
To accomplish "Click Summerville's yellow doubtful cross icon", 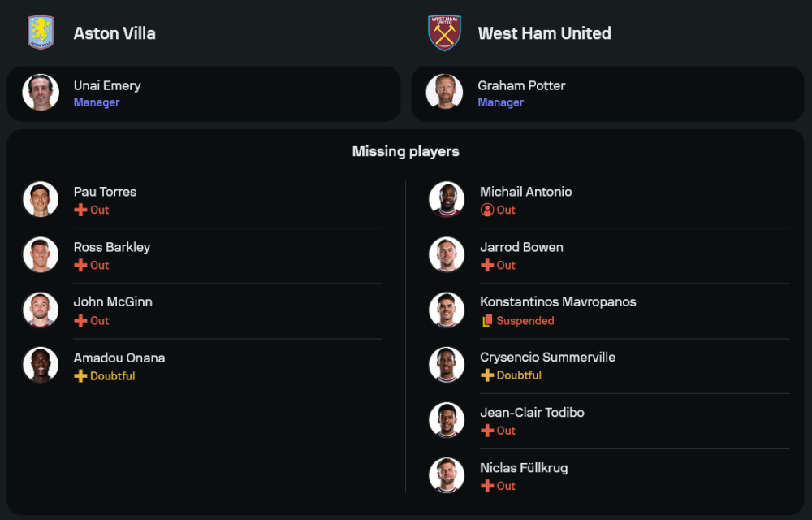I will click(487, 375).
